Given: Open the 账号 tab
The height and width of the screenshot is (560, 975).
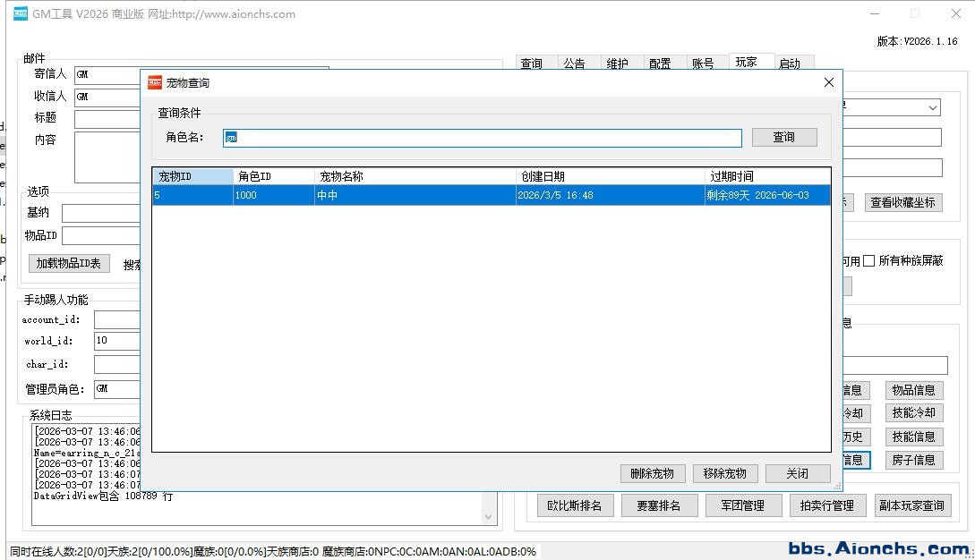Looking at the screenshot, I should [x=703, y=64].
